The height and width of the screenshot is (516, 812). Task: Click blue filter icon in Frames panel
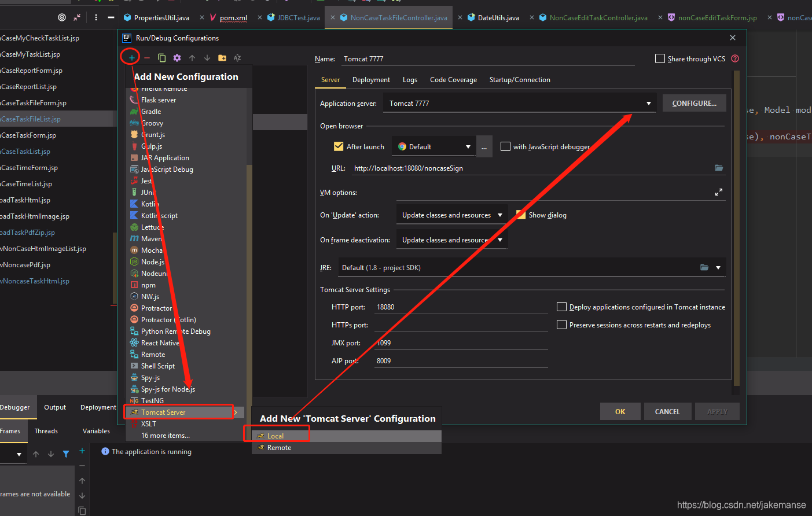(66, 454)
